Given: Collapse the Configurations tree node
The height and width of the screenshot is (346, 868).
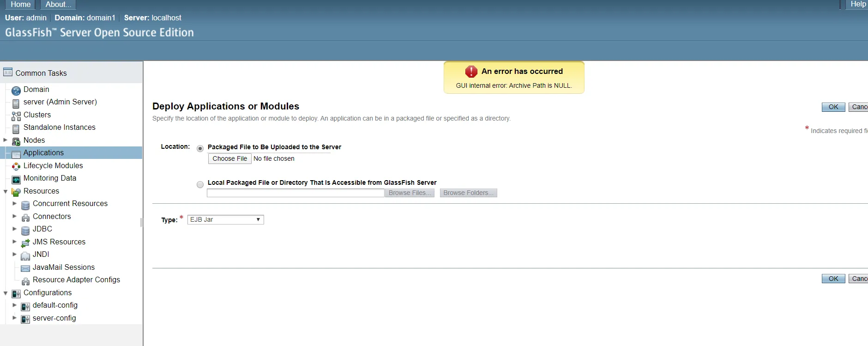Looking at the screenshot, I should coord(6,293).
